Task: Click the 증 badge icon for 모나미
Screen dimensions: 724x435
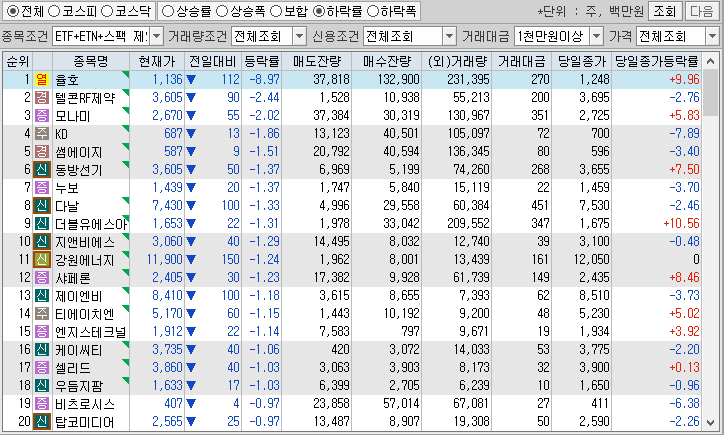Action: coord(42,115)
